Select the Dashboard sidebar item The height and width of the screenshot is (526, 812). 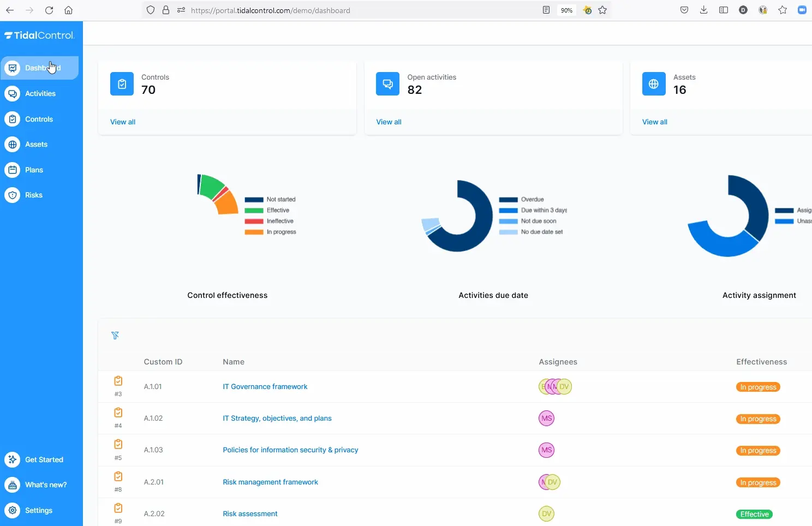[39, 68]
